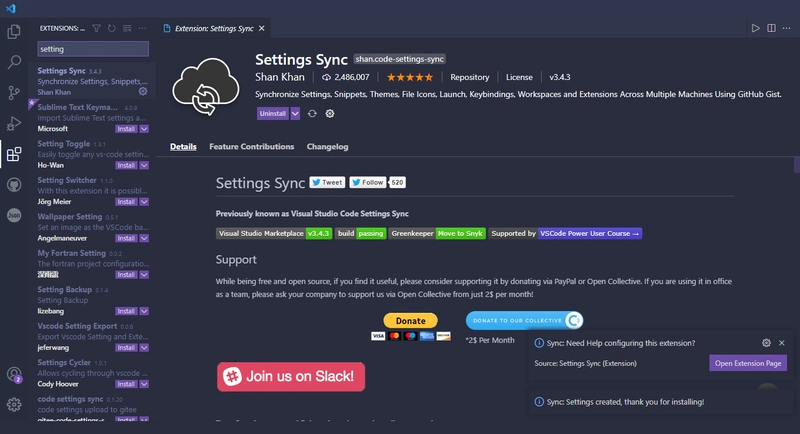This screenshot has width=800, height=434.
Task: Install the Wallpaper Setting extension
Action: 126,238
